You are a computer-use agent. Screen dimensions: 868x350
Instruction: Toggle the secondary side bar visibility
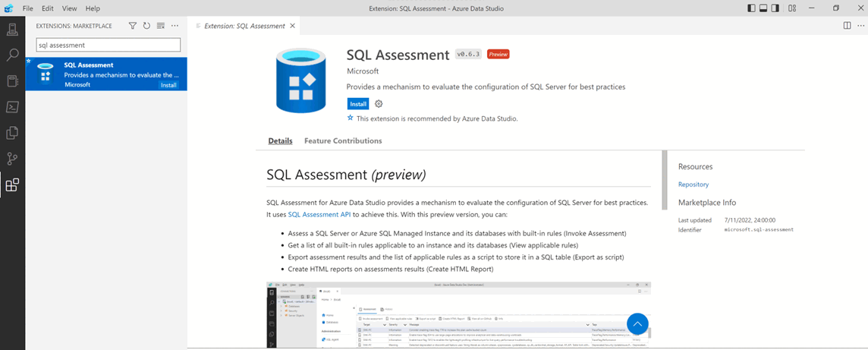775,8
